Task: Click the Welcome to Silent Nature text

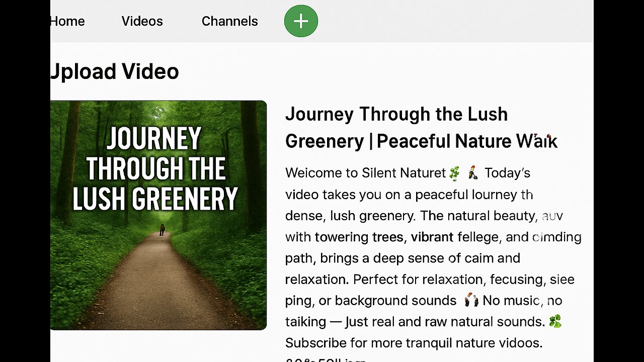Action: 365,173
